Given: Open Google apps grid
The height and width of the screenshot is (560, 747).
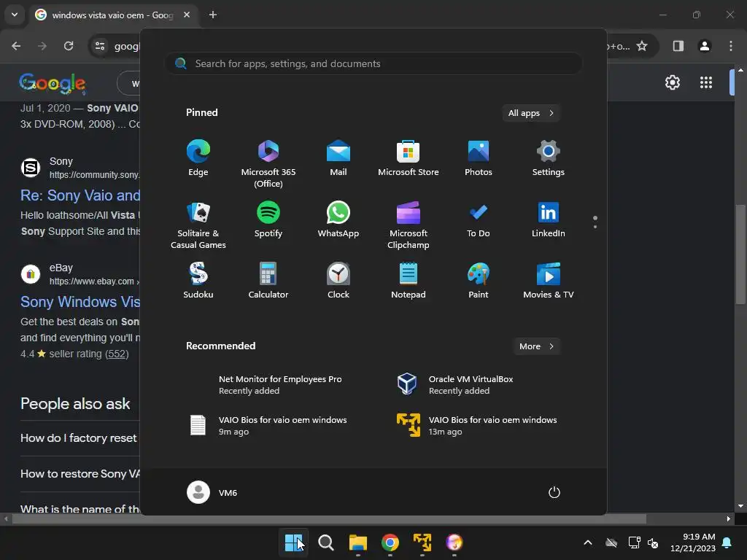Looking at the screenshot, I should tap(706, 82).
